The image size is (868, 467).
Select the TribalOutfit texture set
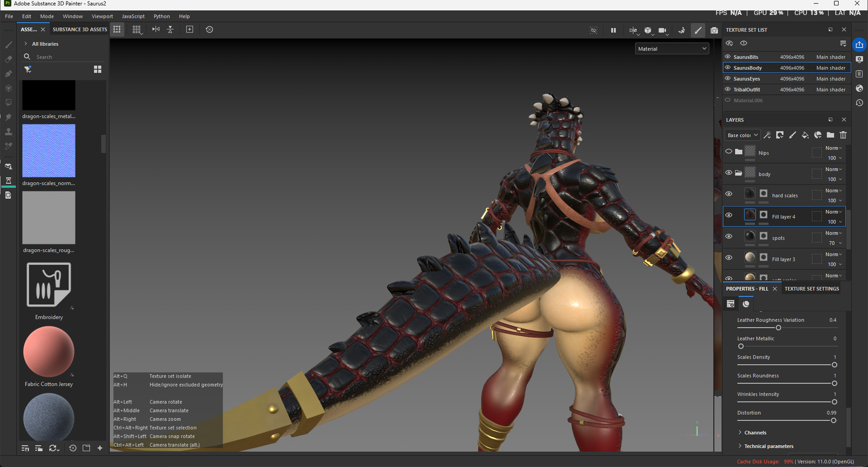[746, 90]
